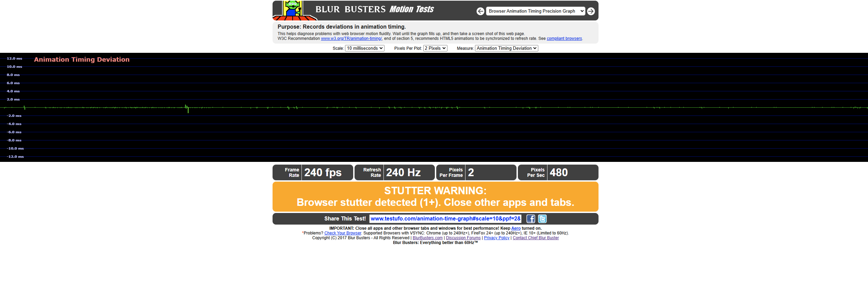The image size is (868, 305).
Task: Open Contact Chief Blur Buster link
Action: 536,238
